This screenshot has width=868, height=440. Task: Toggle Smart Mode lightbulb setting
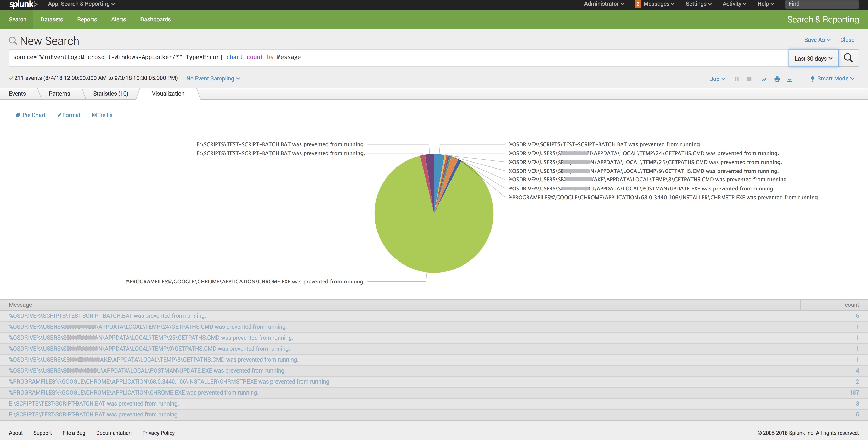click(831, 78)
